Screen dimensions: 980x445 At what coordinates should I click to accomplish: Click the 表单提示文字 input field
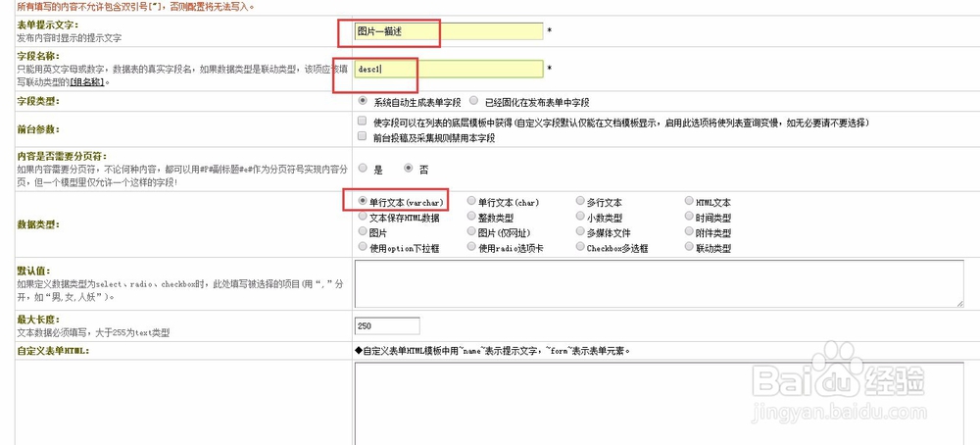pos(449,31)
